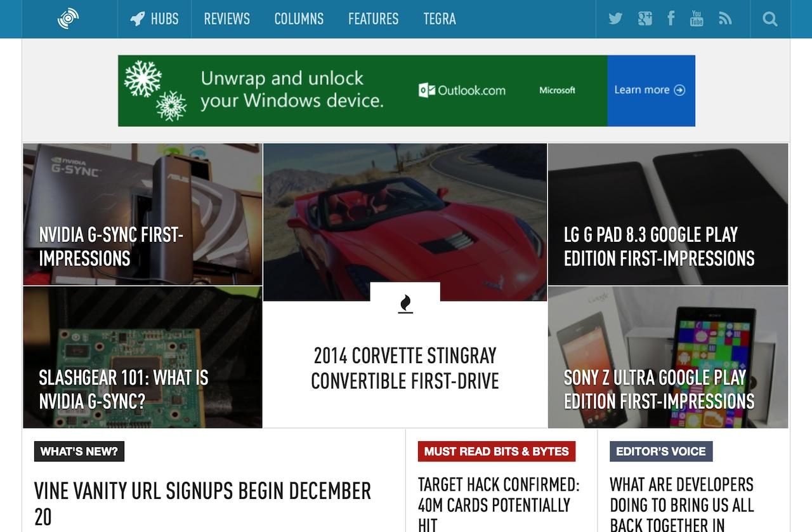The height and width of the screenshot is (532, 812).
Task: Open the Tegra navigation item
Action: pyautogui.click(x=440, y=19)
